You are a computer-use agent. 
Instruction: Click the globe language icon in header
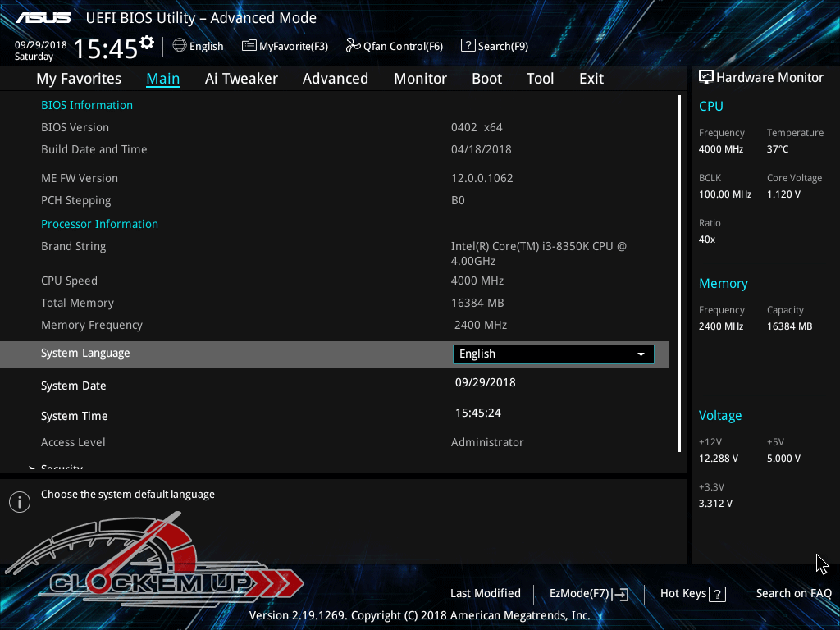(180, 46)
